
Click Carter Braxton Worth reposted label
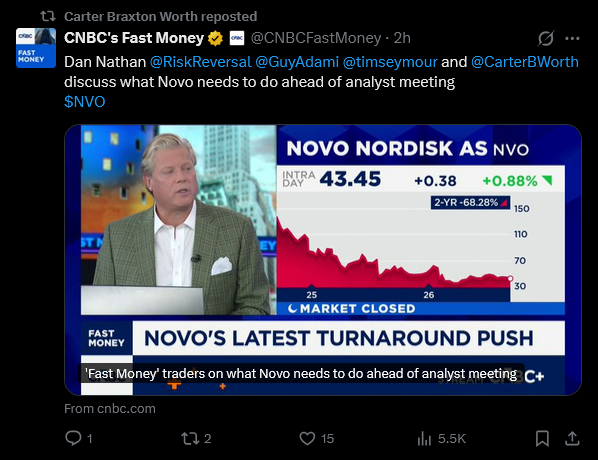tap(161, 16)
